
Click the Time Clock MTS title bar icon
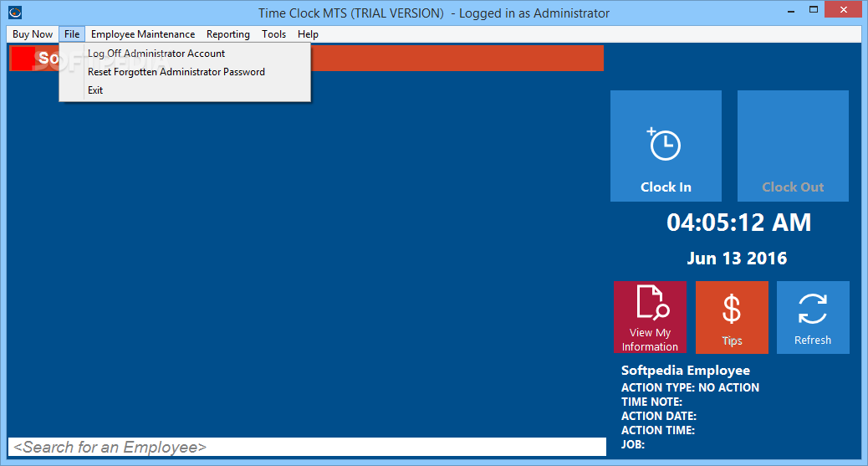(15, 12)
